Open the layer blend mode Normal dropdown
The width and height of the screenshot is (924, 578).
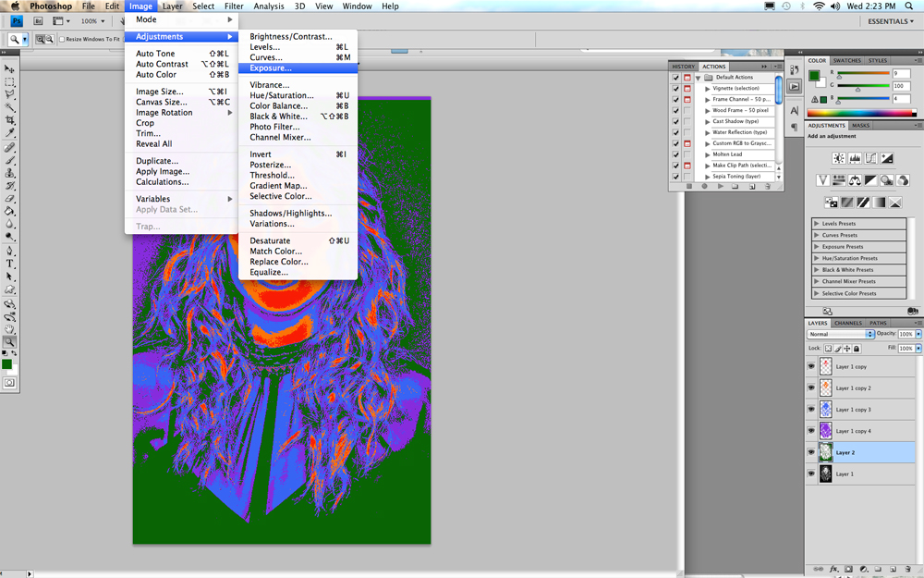coord(840,334)
